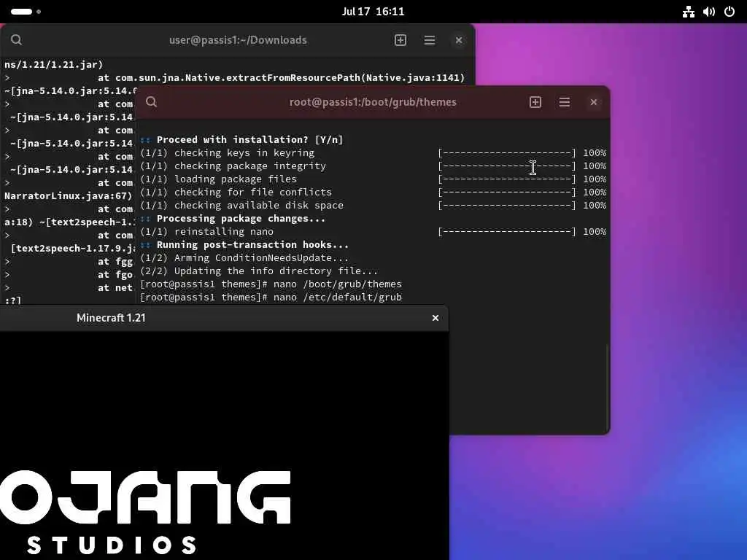Click the root@passis1:/boot/grub/themes title bar text

pyautogui.click(x=373, y=102)
